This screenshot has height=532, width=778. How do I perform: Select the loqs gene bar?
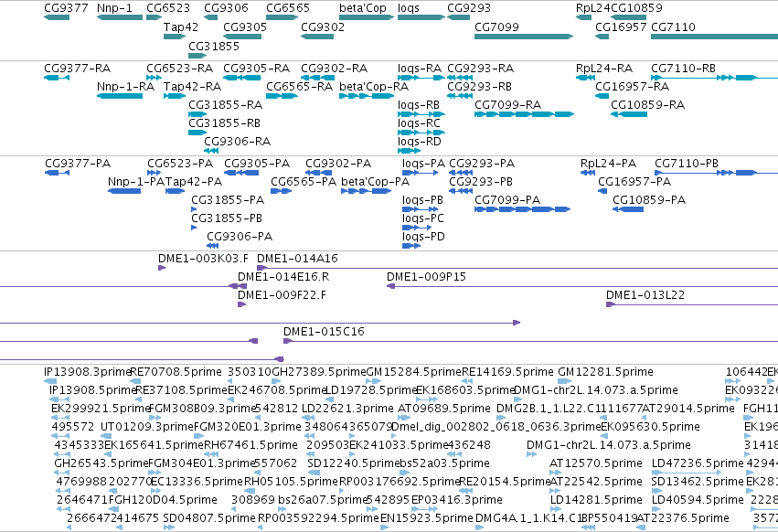[x=421, y=17]
